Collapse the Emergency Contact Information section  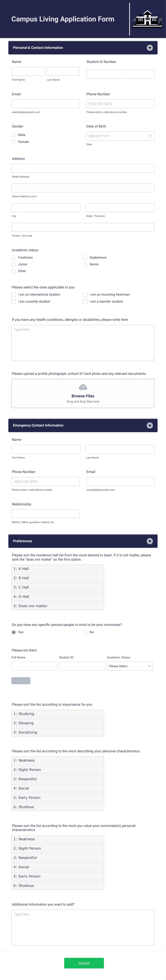[x=150, y=425]
